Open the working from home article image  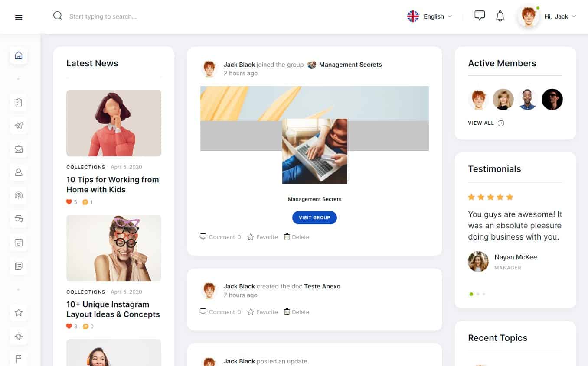click(x=114, y=123)
